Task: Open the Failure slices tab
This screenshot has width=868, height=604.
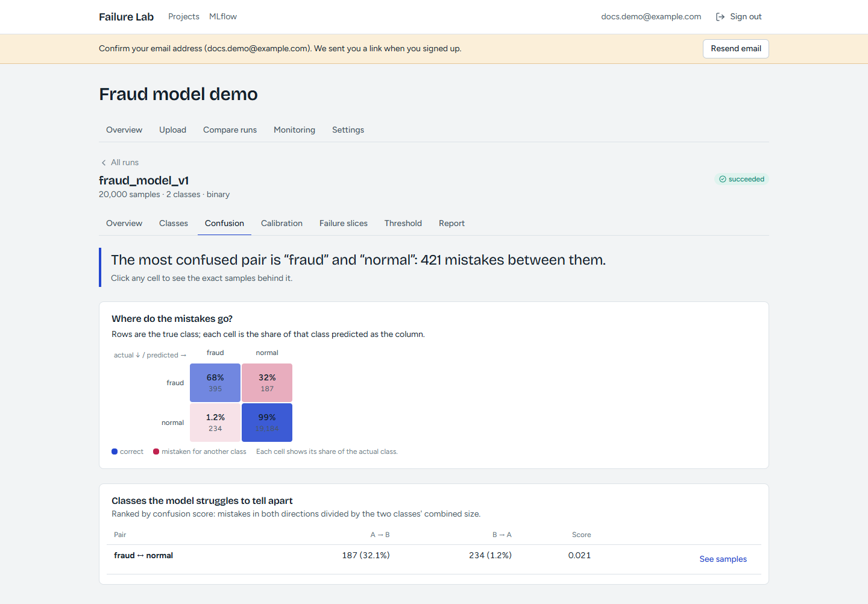Action: 344,223
